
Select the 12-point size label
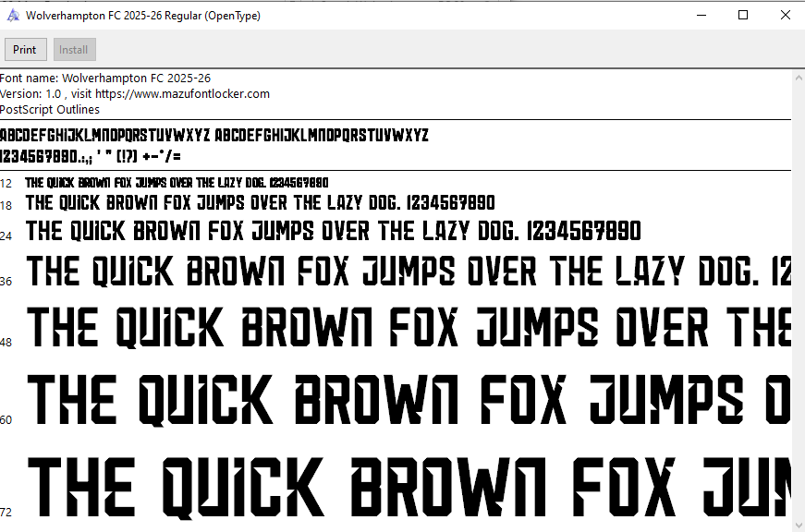tap(6, 184)
